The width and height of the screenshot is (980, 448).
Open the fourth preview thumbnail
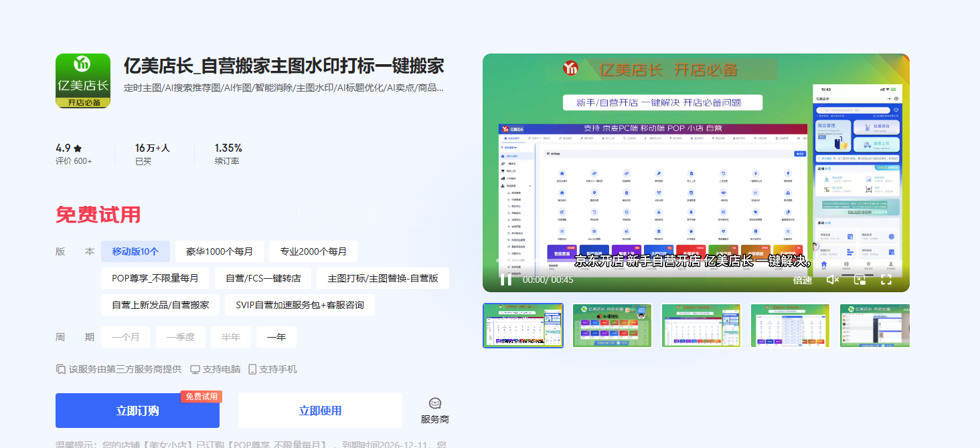tap(790, 326)
